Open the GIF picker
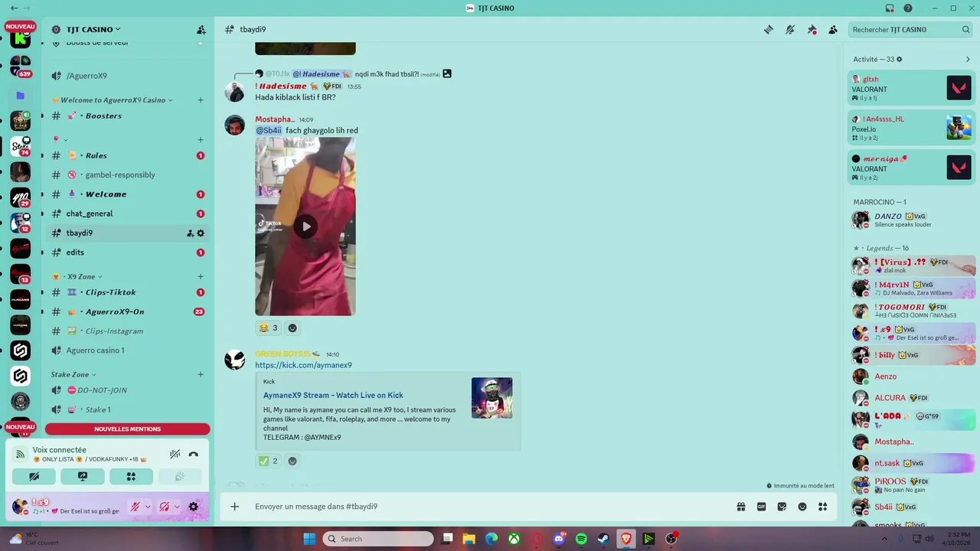The width and height of the screenshot is (980, 551). click(761, 507)
